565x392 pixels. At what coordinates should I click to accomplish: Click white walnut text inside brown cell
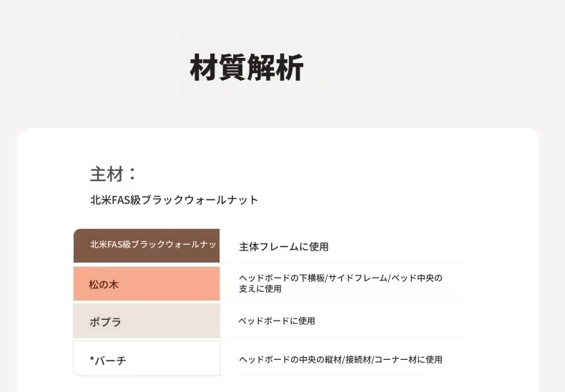pos(153,245)
